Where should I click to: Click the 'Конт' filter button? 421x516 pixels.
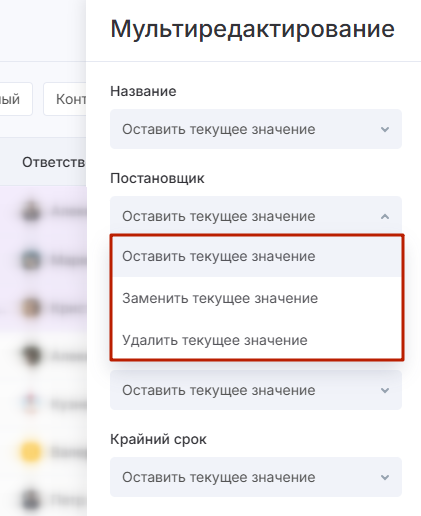pos(65,99)
